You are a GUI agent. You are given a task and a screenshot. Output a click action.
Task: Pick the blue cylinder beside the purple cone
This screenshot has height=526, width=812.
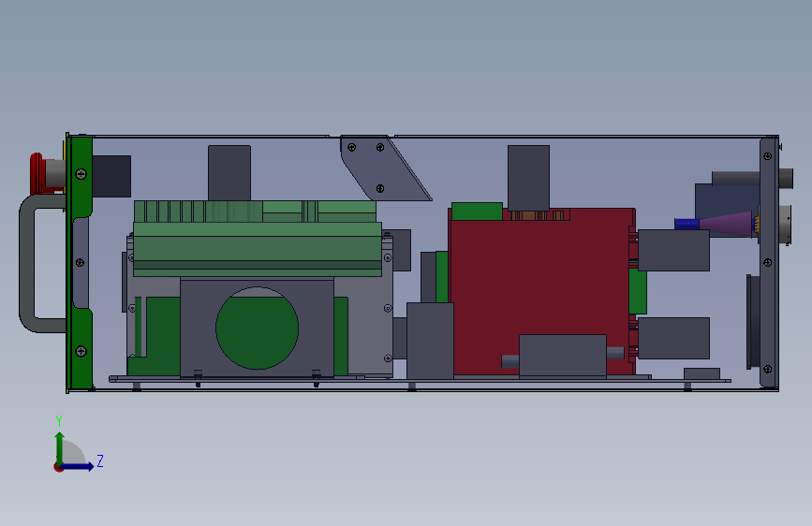coord(687,225)
